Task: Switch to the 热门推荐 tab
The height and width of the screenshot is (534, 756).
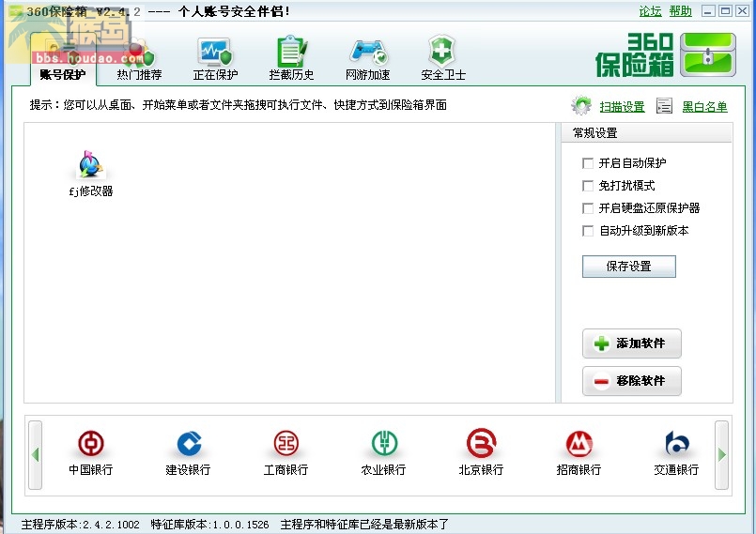Action: (139, 60)
